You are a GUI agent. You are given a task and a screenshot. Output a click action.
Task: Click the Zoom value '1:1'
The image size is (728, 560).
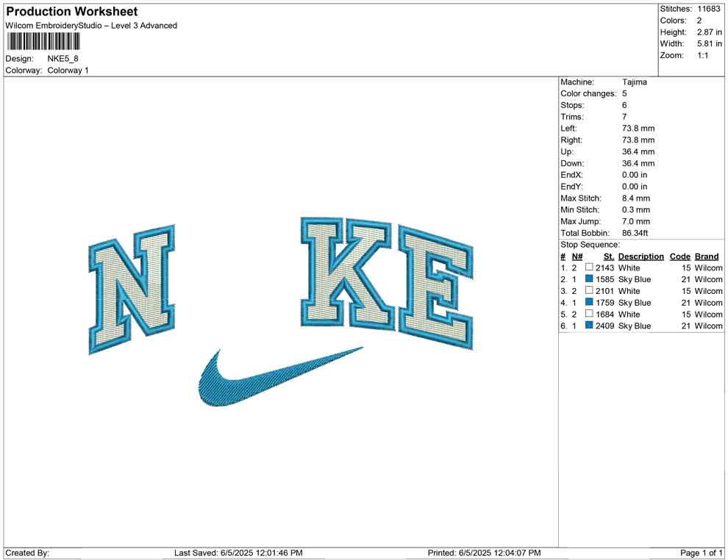click(702, 55)
